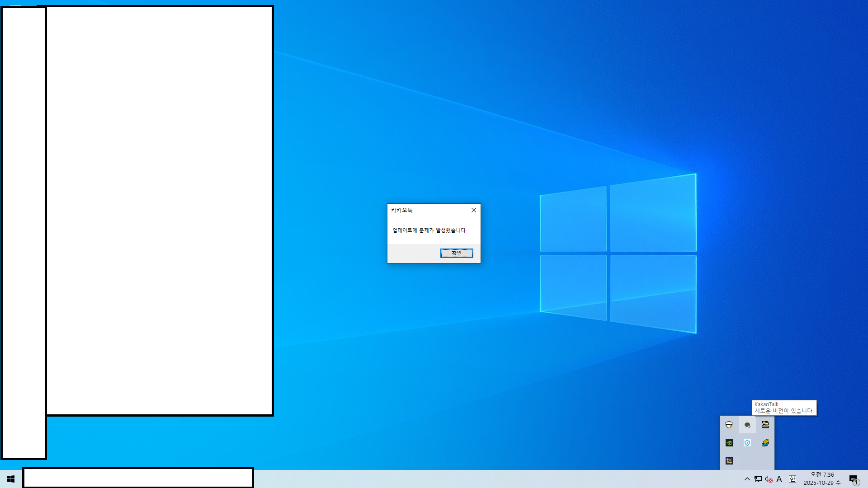Open the clock and date flyout
This screenshot has width=868, height=488.
point(822,479)
